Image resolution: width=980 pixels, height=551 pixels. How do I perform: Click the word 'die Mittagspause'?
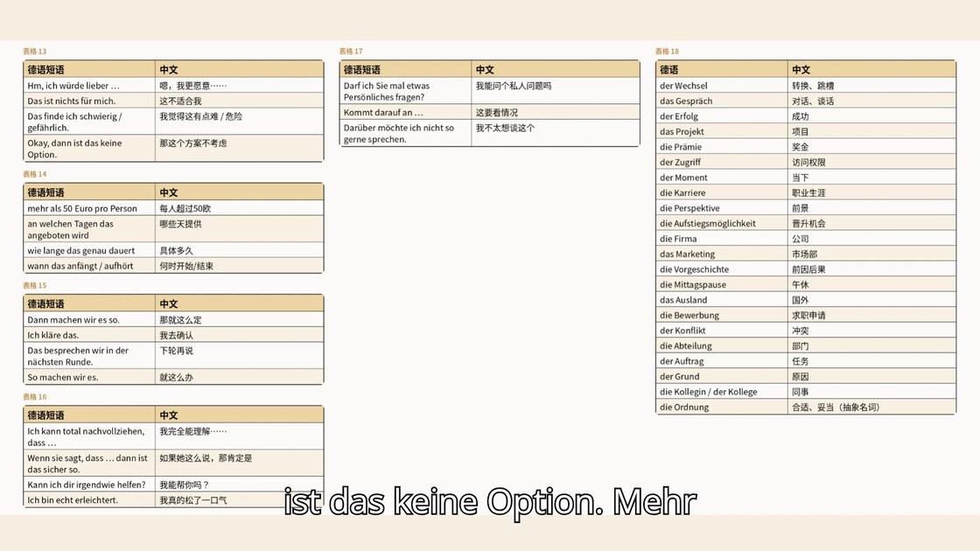pyautogui.click(x=692, y=285)
